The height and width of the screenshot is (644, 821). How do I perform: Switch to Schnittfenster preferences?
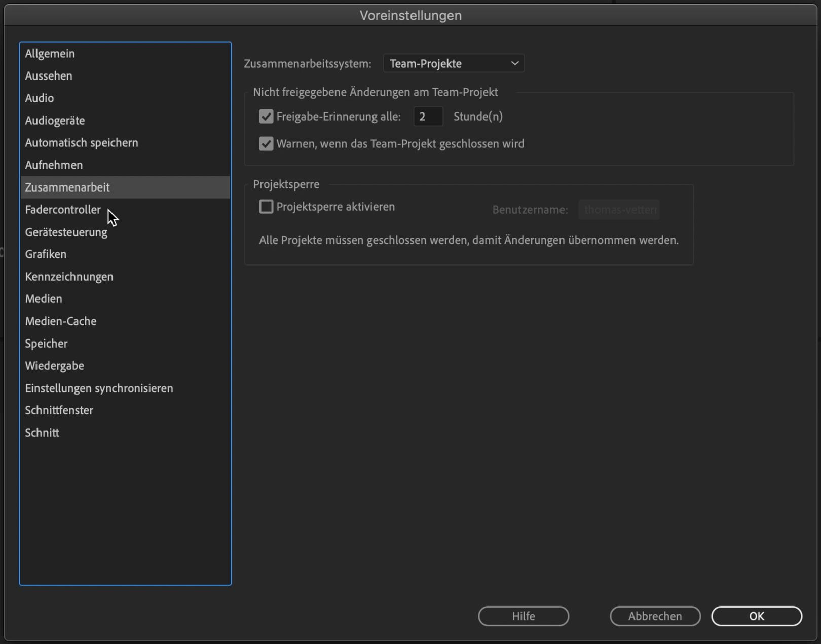[59, 410]
